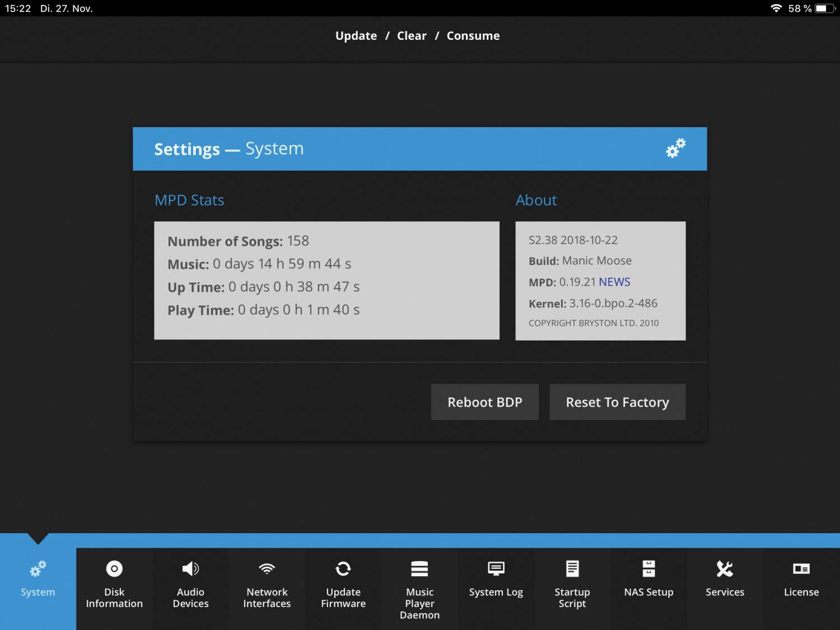
Task: Open the MPD NEWS link
Action: pyautogui.click(x=614, y=282)
